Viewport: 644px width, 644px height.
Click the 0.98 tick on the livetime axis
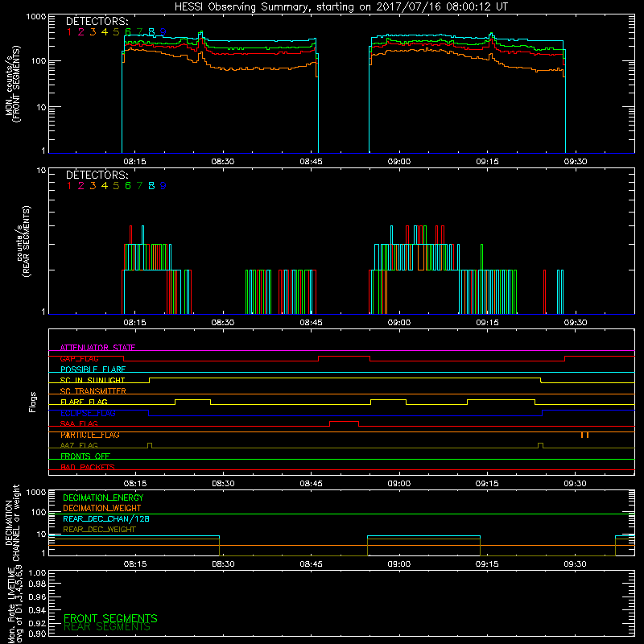38,584
